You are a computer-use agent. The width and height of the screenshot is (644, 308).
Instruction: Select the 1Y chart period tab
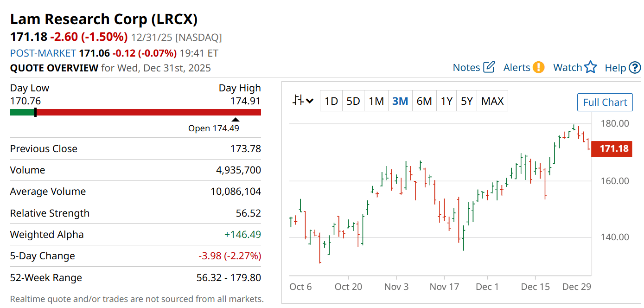446,101
